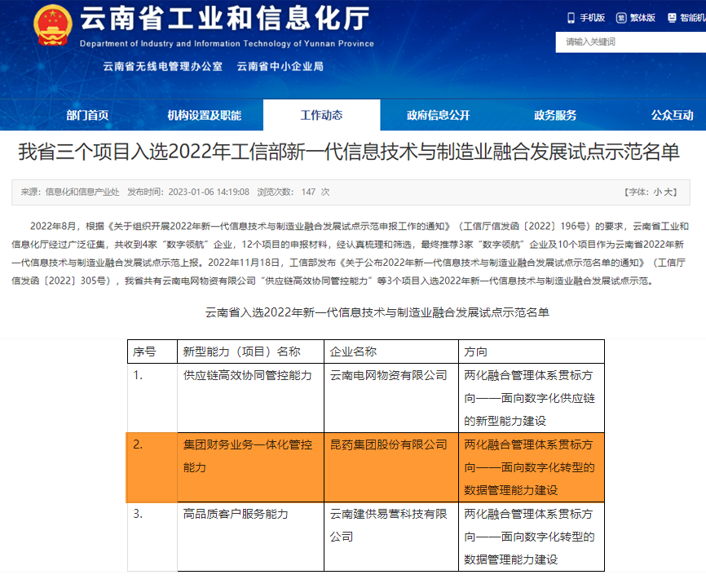Click direction cell in 昆药集团 row
706x588 pixels.
[530, 467]
